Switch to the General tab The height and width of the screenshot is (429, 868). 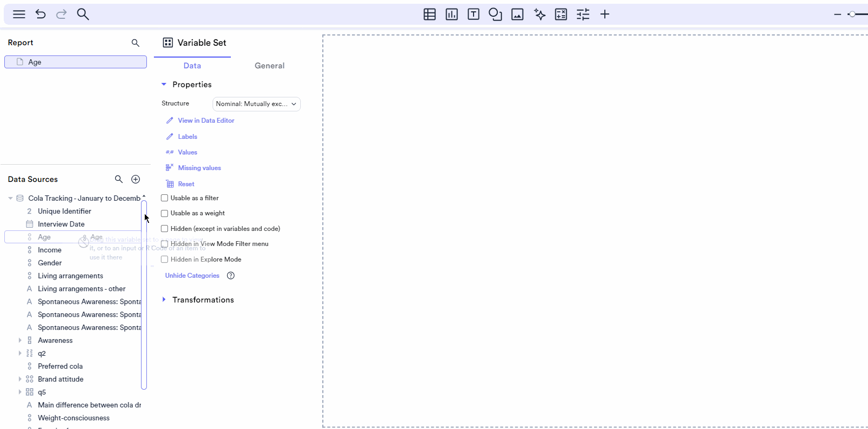coord(269,66)
